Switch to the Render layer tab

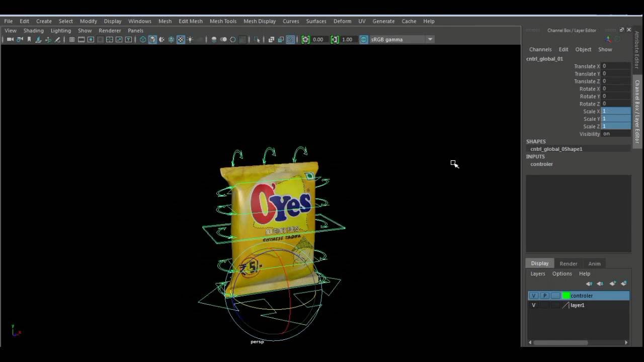pyautogui.click(x=568, y=263)
